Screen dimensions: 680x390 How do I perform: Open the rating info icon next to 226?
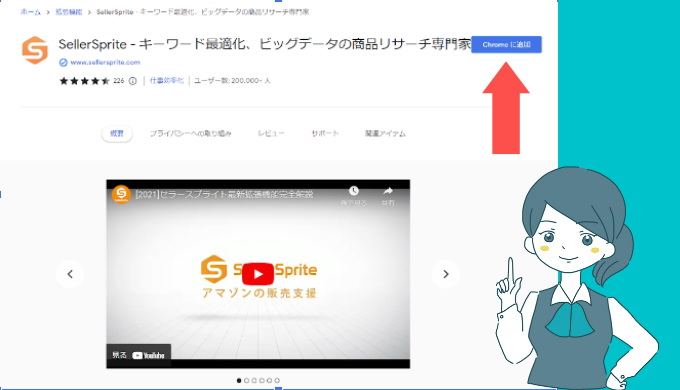pyautogui.click(x=133, y=81)
